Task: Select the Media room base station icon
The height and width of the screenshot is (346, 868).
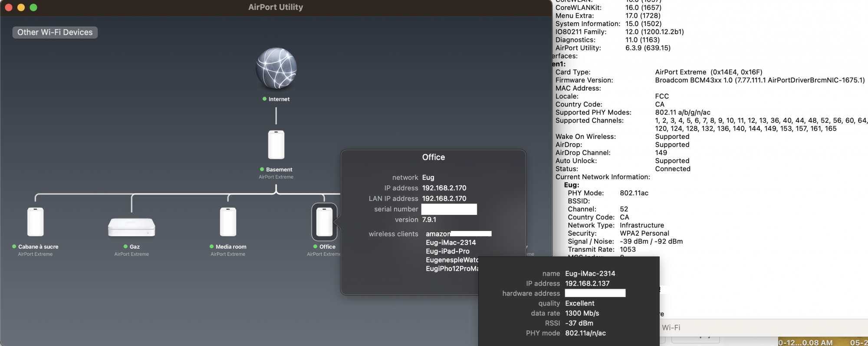Action: [x=228, y=222]
